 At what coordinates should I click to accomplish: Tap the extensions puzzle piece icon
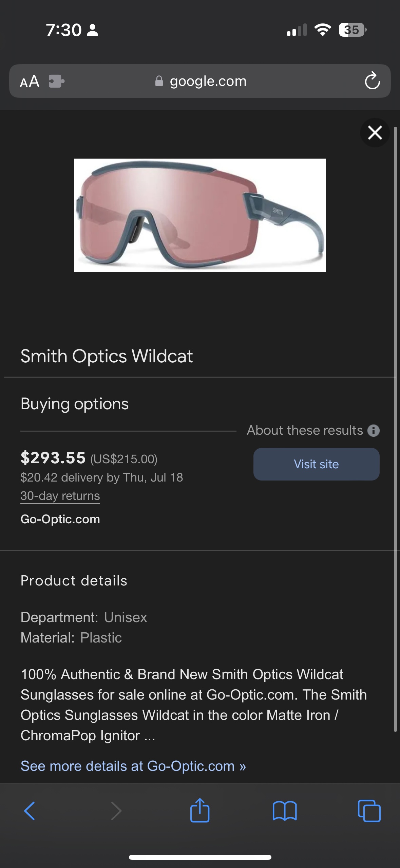pos(56,82)
